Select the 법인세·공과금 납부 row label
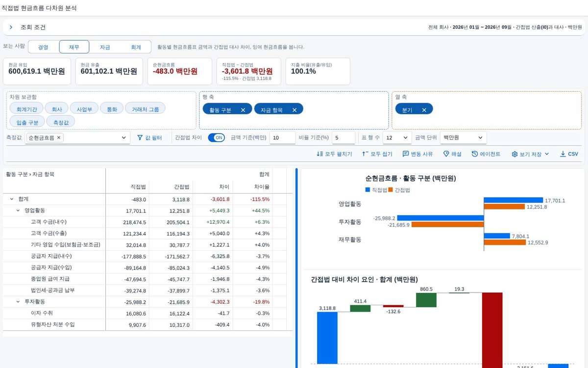Image resolution: width=588 pixels, height=368 pixels. [52, 290]
